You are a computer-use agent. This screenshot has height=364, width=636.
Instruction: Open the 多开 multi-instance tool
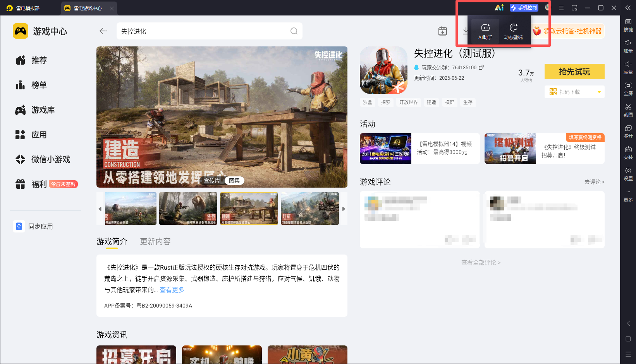click(x=628, y=132)
